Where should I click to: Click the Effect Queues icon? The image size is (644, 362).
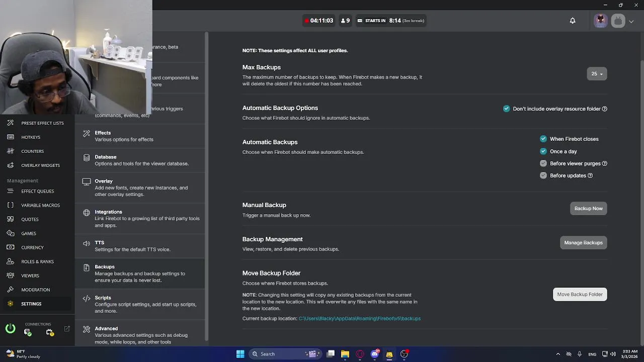click(x=10, y=191)
